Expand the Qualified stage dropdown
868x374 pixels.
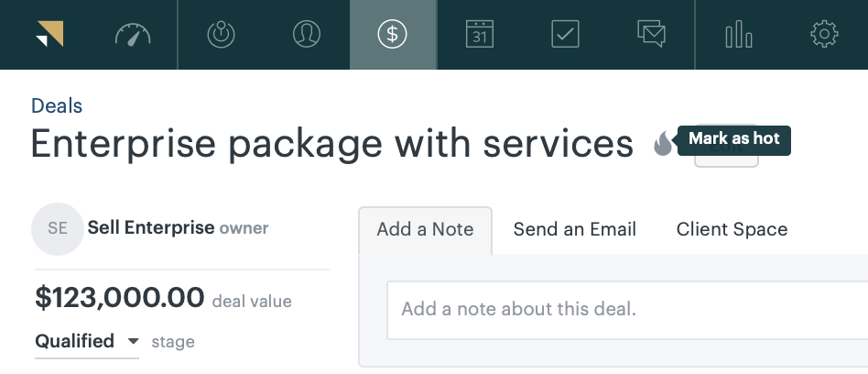coord(87,341)
